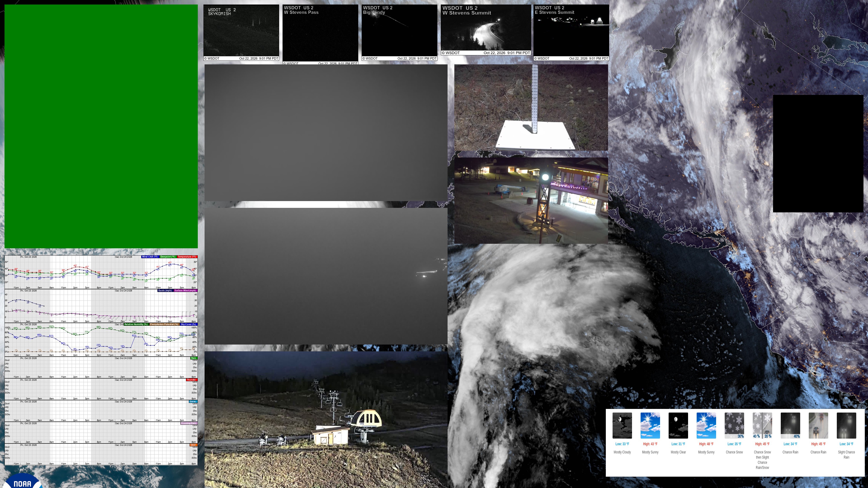Open the chairlift terminal webcam image
The width and height of the screenshot is (868, 488).
point(326,420)
